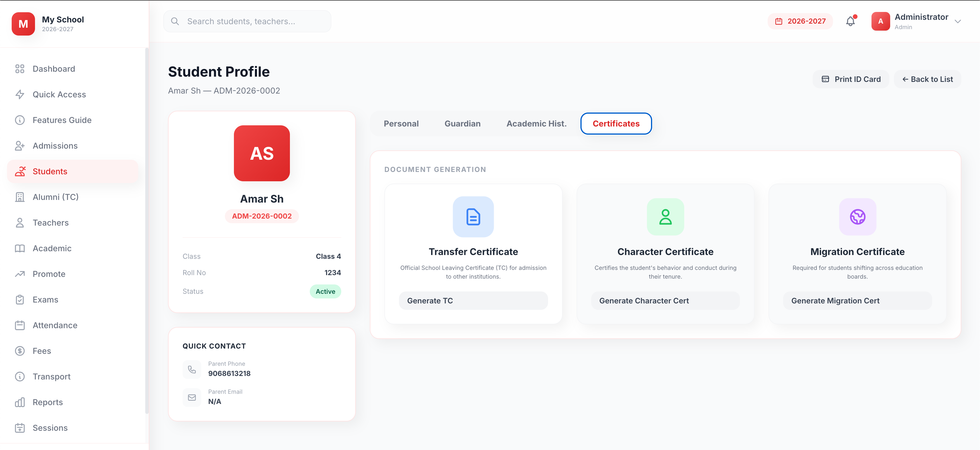
Task: Open the 2026-2027 session selector
Action: 800,21
